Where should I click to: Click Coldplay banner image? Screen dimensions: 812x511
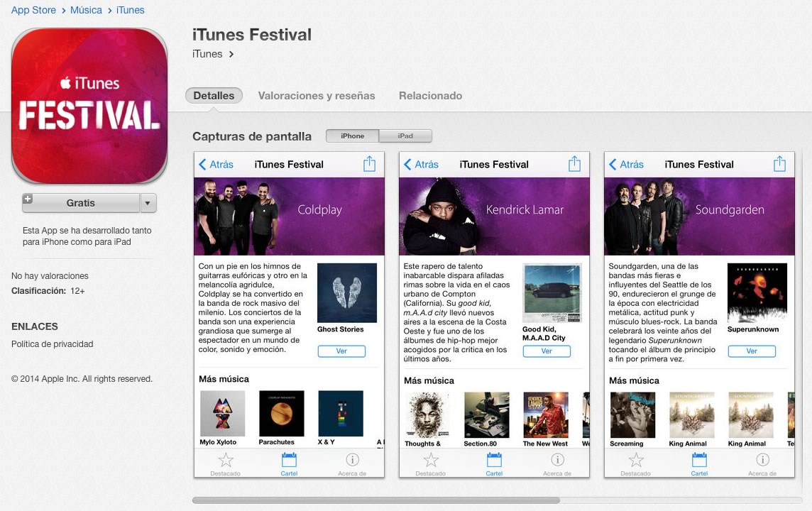(x=289, y=216)
